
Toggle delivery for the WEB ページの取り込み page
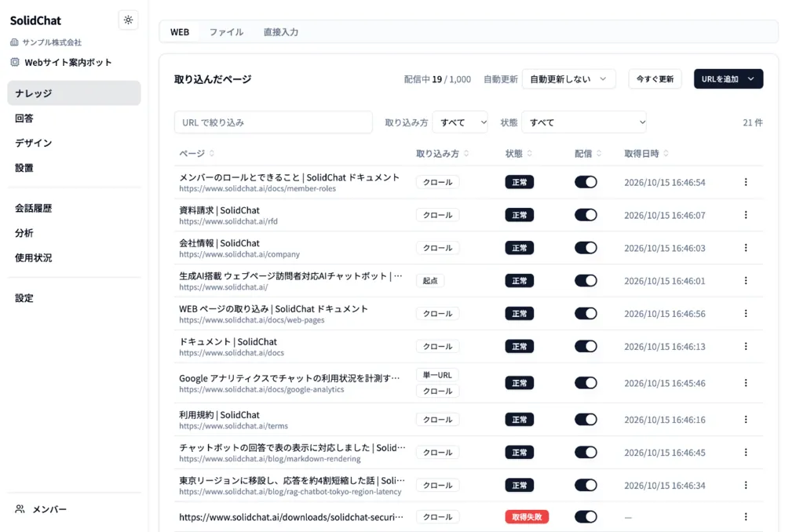click(x=586, y=313)
